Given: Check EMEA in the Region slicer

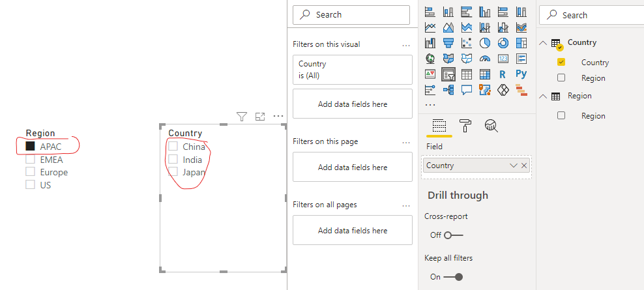Looking at the screenshot, I should (x=30, y=159).
